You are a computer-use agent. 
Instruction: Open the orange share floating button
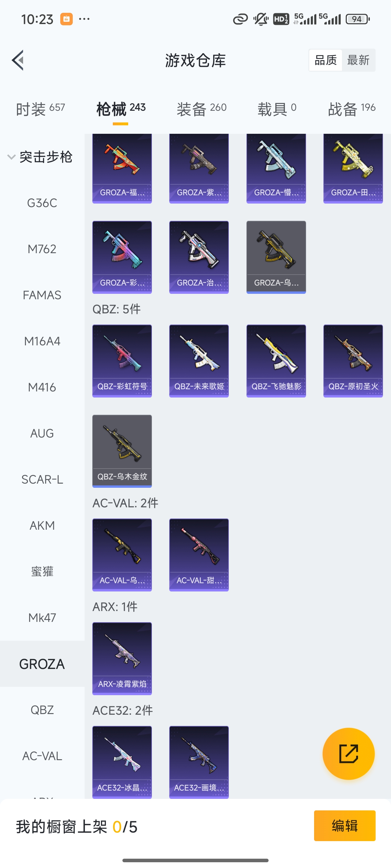click(x=348, y=753)
